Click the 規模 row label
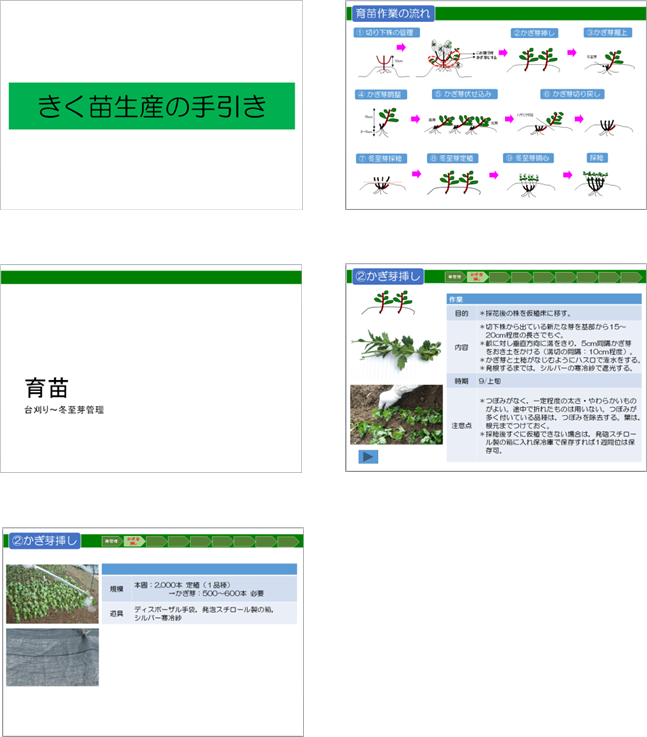This screenshot has height=737, width=647. coord(116,588)
